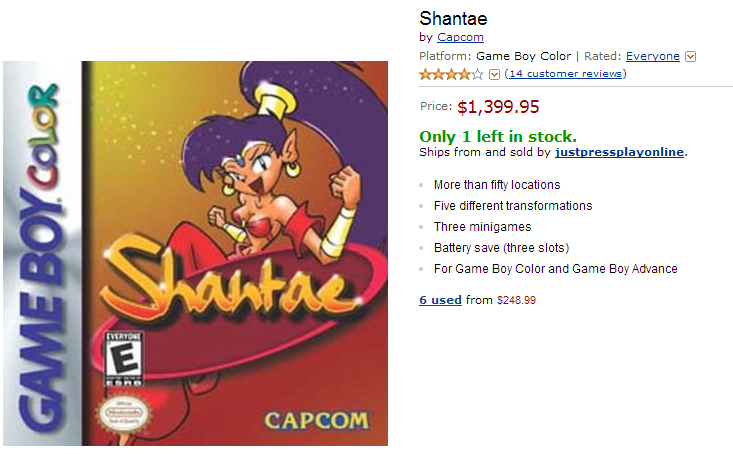
Task: Click the Shantae title logo on cover
Action: [x=226, y=283]
